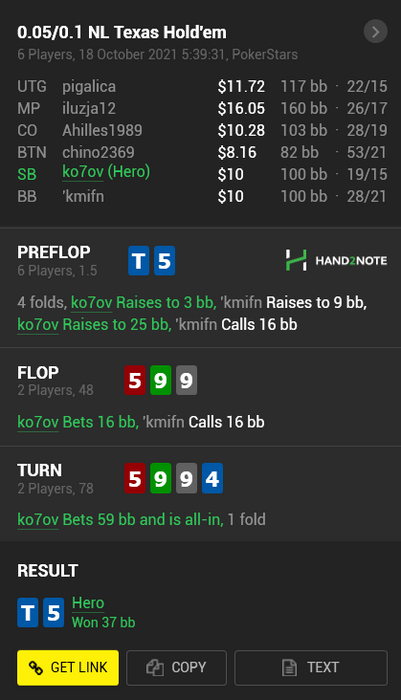Click the Hand2Note logo
The height and width of the screenshot is (700, 401).
(x=336, y=260)
